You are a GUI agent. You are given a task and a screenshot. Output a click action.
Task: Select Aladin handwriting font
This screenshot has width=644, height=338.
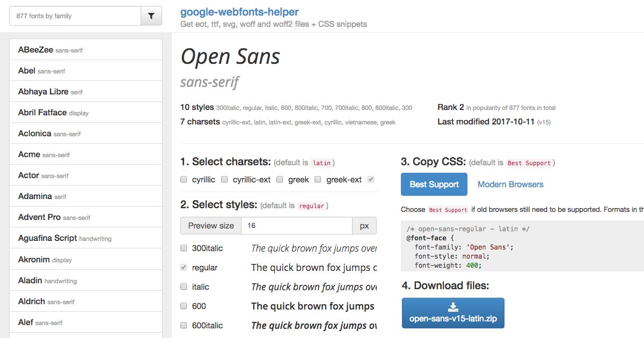(86, 281)
